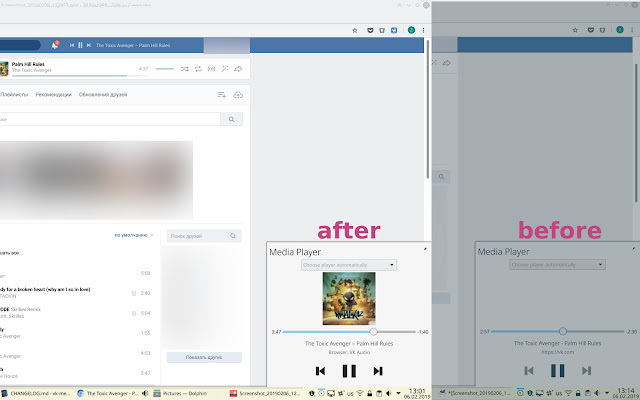Click album art in after Media Player
The width and height of the screenshot is (640, 400).
tap(349, 298)
